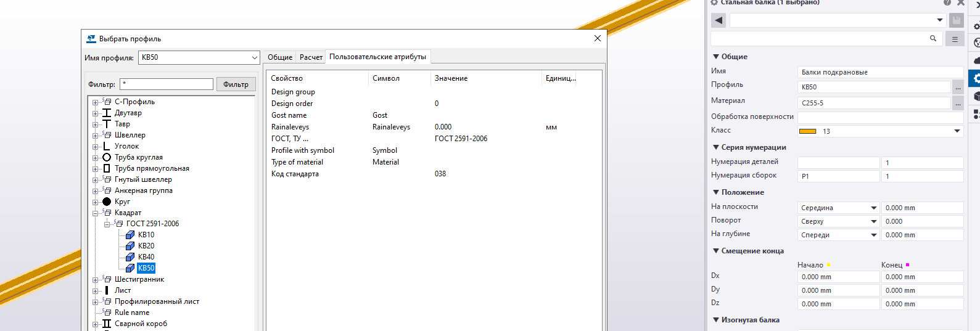Select the KB10 profile icon in the tree
The width and height of the screenshot is (980, 331).
click(x=130, y=235)
